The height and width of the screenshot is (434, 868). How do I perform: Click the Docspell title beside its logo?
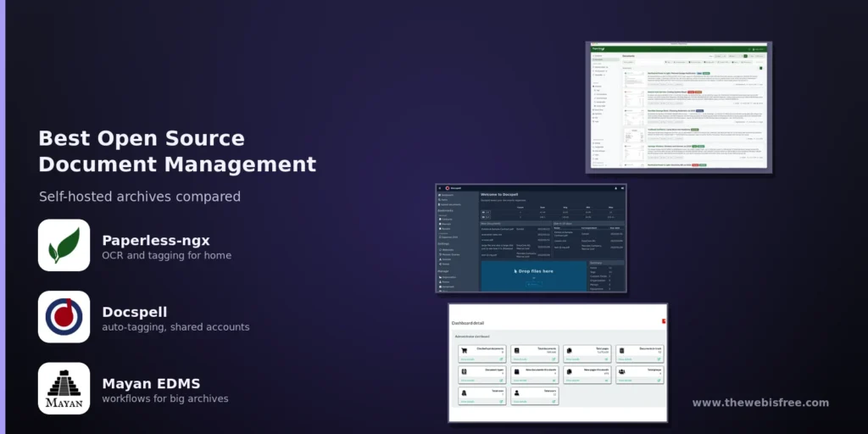135,312
